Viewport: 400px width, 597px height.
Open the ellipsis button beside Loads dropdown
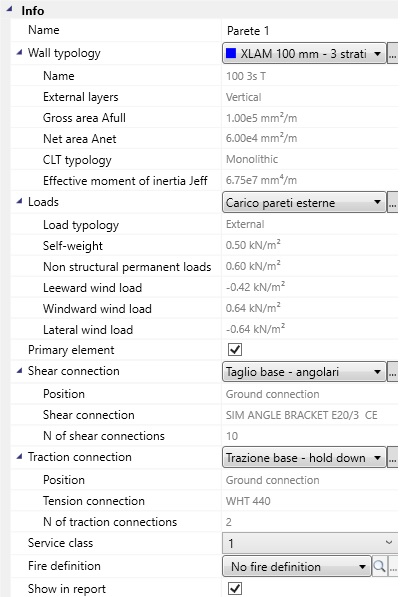(x=393, y=203)
